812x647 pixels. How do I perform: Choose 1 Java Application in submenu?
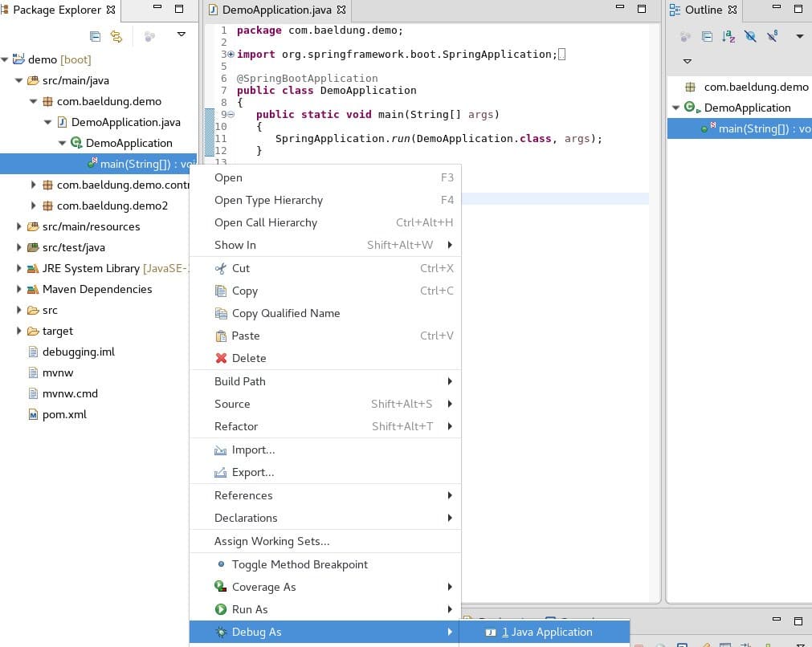tap(546, 632)
